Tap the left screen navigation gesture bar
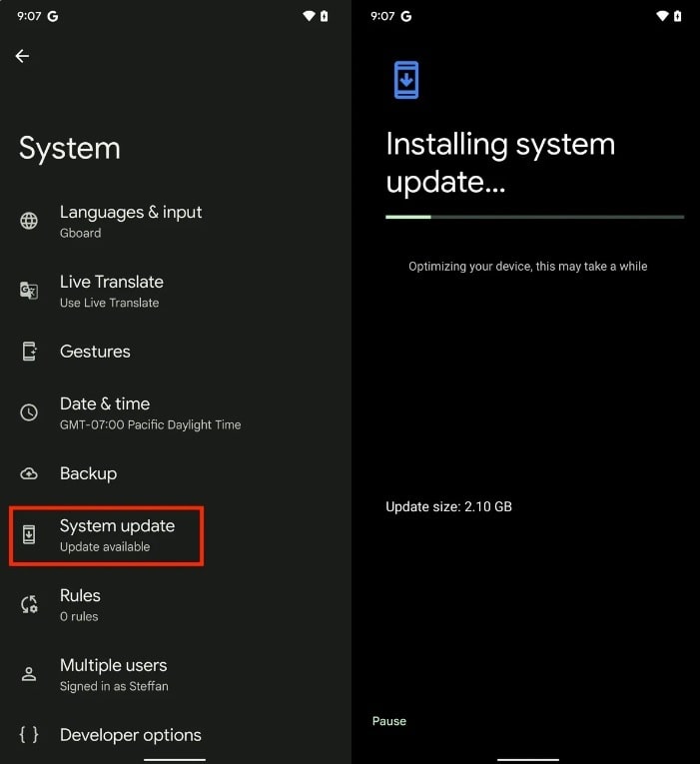The image size is (700, 764). point(175,759)
